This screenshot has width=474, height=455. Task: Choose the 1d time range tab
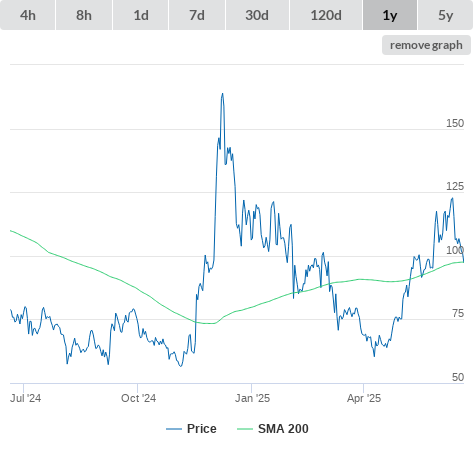(141, 15)
